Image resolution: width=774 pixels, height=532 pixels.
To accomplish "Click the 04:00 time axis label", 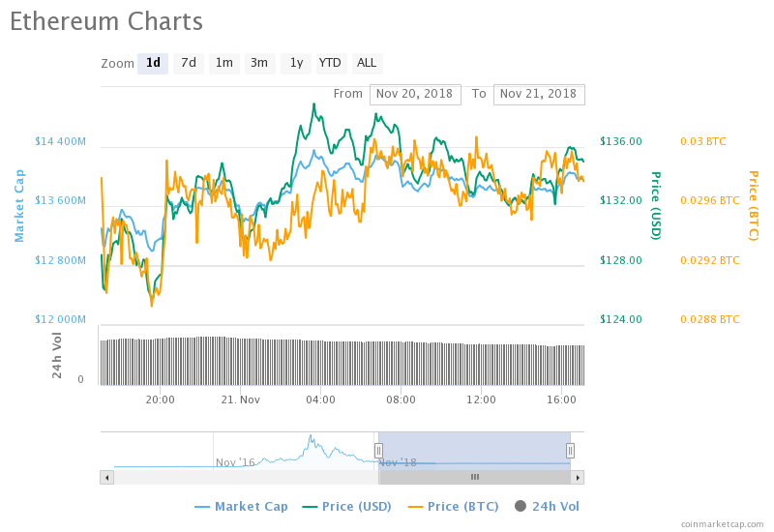I will [x=320, y=399].
